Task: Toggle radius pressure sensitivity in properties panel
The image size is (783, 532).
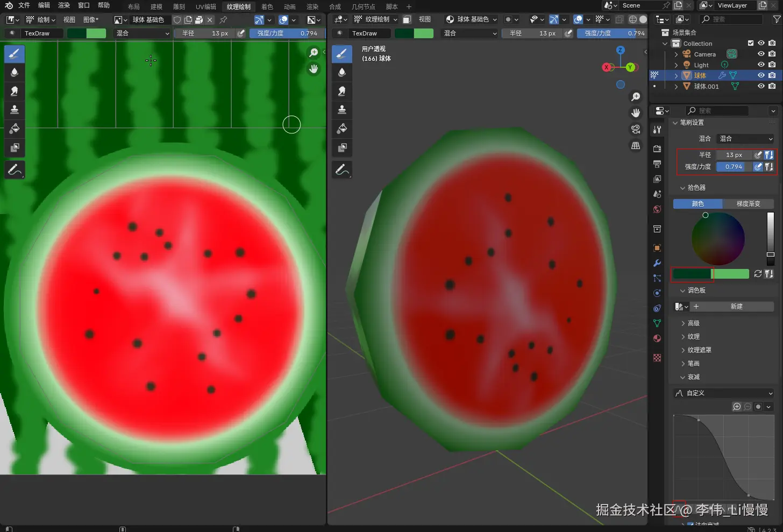Action: [x=758, y=155]
